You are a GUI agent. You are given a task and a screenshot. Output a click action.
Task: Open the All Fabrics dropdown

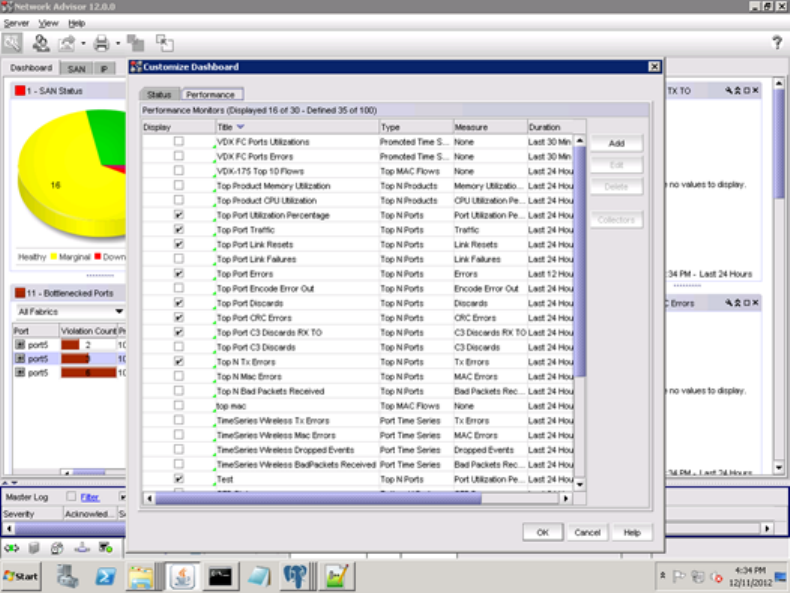[x=119, y=312]
